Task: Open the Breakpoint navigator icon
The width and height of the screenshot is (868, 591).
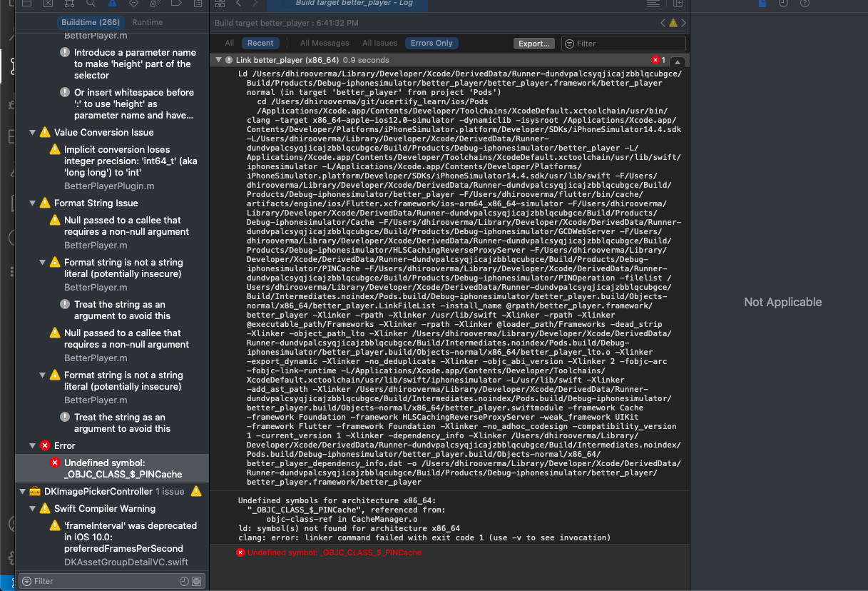Action: pyautogui.click(x=176, y=3)
